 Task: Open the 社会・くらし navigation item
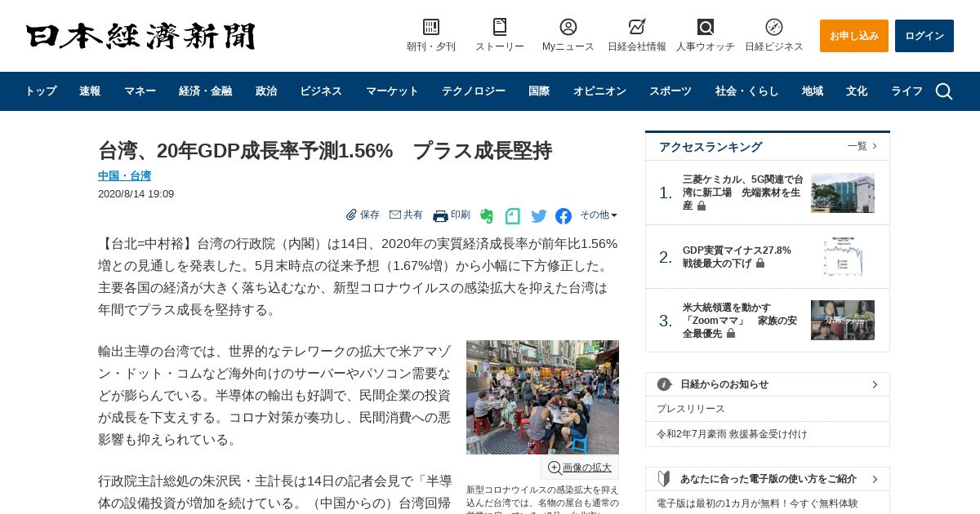coord(747,91)
